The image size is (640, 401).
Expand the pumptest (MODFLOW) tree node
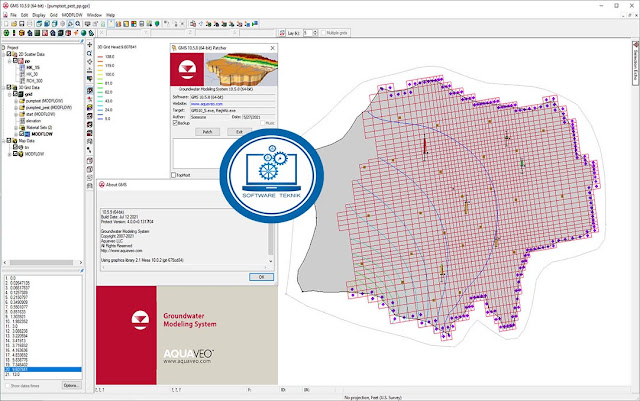tap(16, 101)
